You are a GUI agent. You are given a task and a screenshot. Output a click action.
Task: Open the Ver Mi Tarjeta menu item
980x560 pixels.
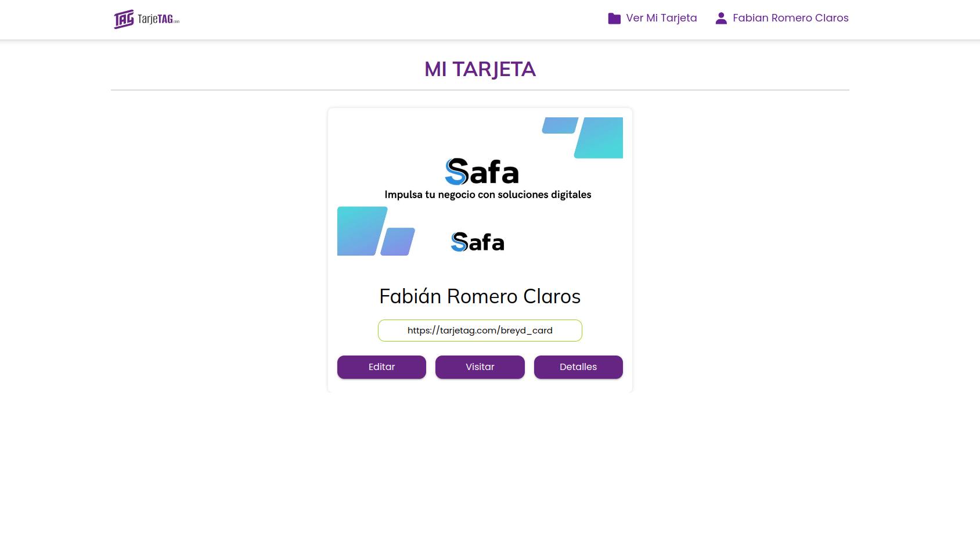(661, 18)
